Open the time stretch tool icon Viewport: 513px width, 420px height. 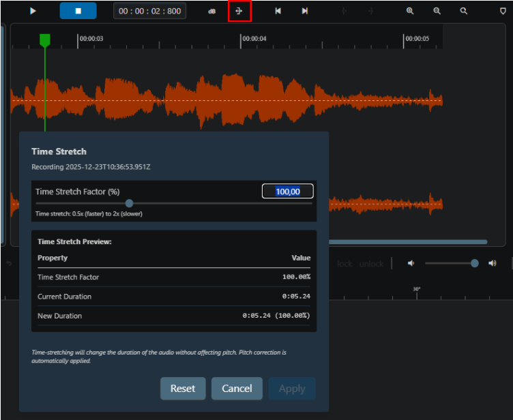pos(239,11)
